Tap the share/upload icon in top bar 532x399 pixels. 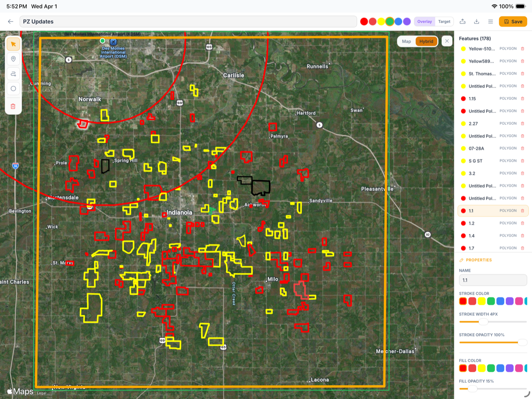click(x=462, y=21)
